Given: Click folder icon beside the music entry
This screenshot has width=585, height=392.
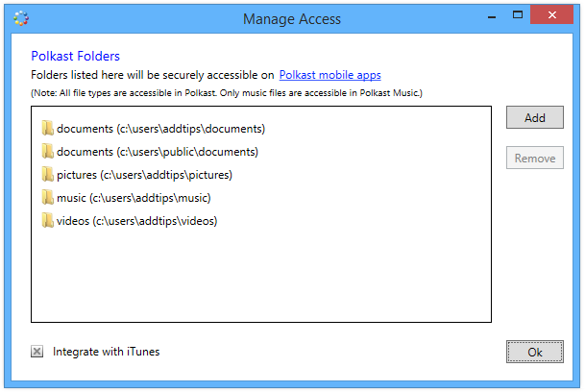Looking at the screenshot, I should 47,197.
